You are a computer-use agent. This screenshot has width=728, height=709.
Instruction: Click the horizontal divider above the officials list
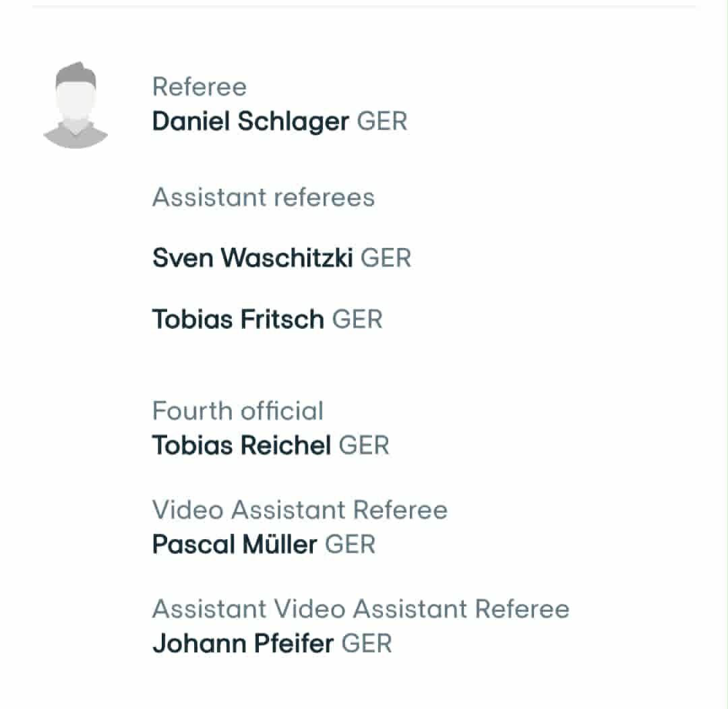click(x=364, y=6)
